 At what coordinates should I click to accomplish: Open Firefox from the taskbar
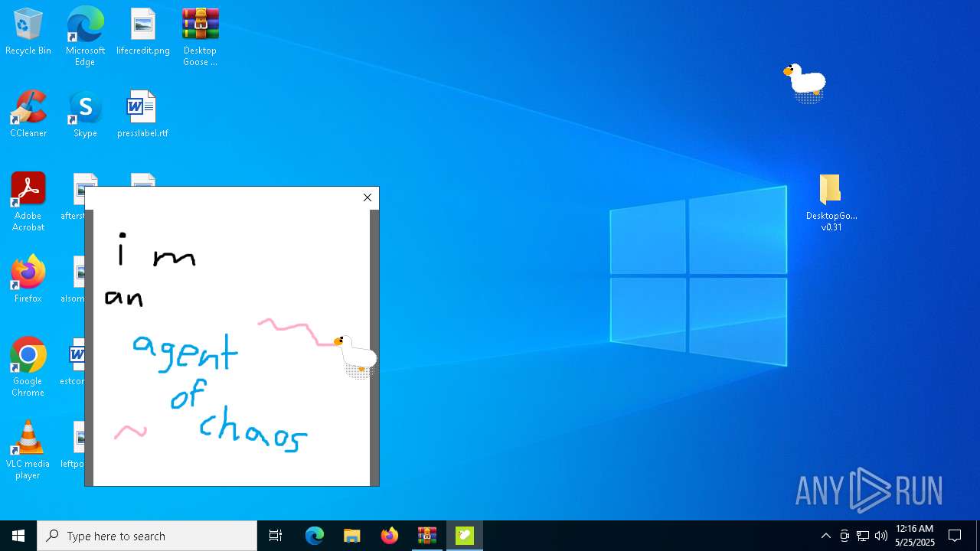[390, 536]
